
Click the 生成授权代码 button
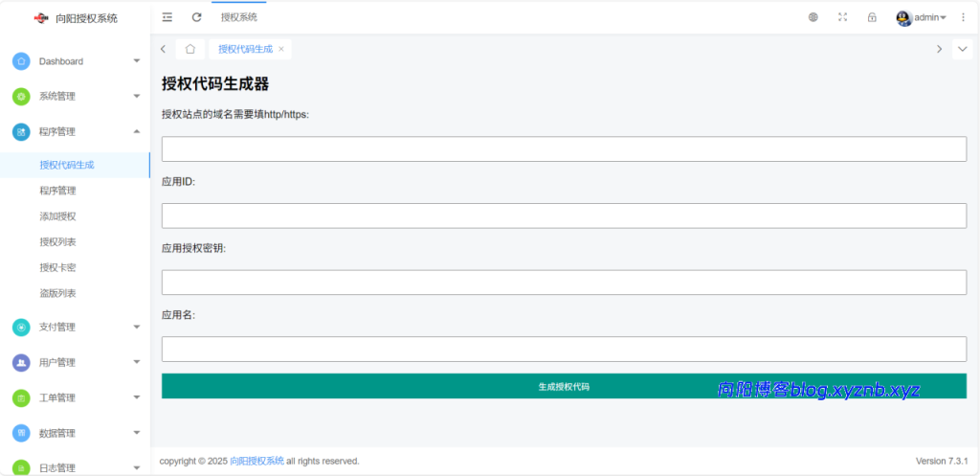tap(564, 386)
